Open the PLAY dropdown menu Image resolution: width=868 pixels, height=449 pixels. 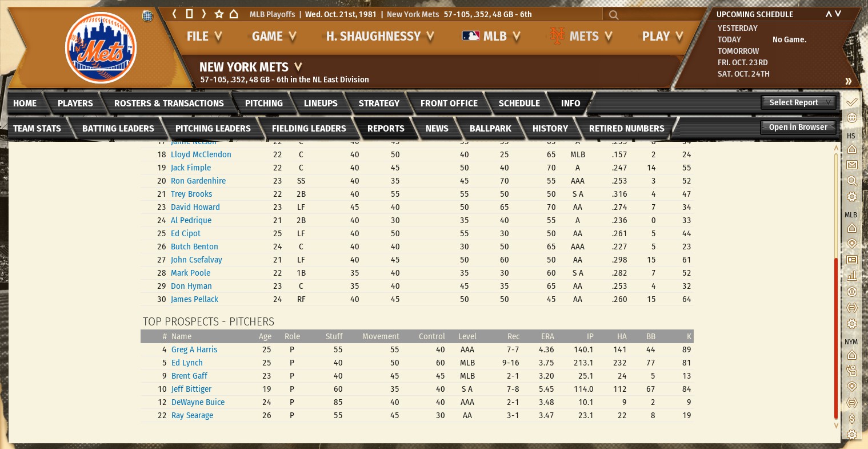click(662, 37)
